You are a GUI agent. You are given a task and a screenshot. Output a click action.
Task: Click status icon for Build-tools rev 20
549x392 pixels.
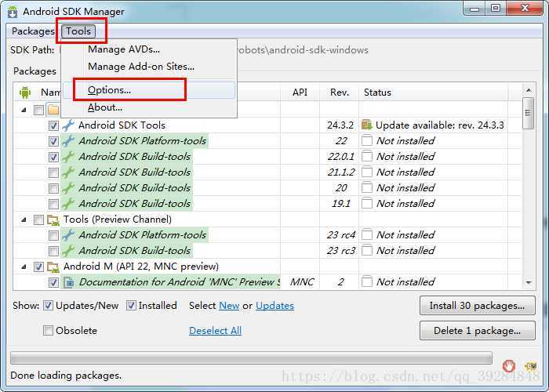coord(366,188)
